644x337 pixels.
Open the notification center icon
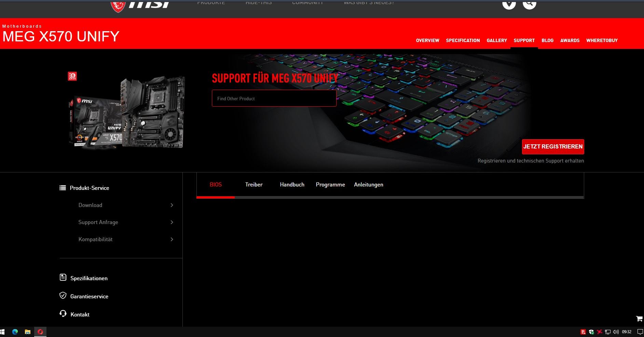(x=640, y=332)
